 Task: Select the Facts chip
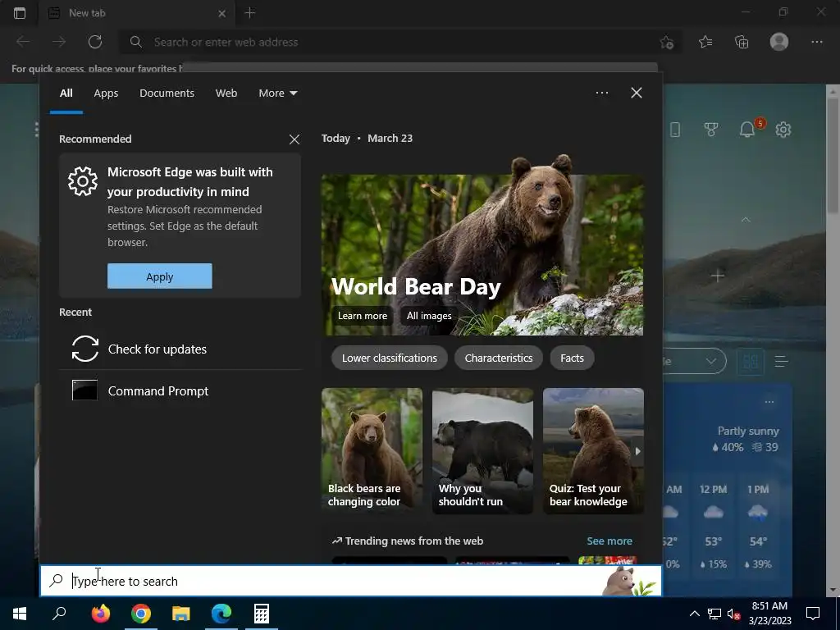pos(572,358)
